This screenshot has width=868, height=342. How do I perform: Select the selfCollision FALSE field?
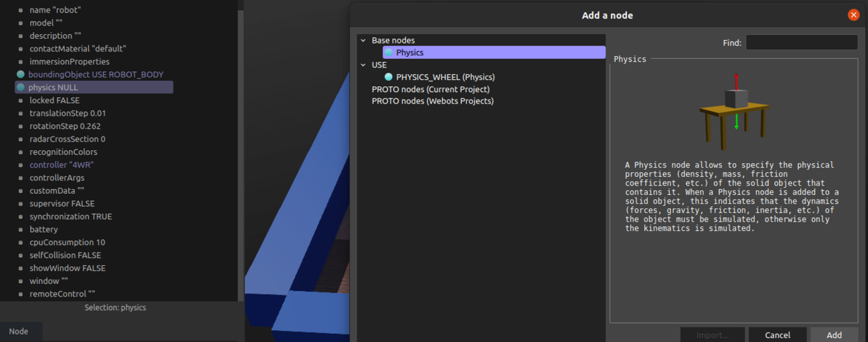tap(65, 255)
